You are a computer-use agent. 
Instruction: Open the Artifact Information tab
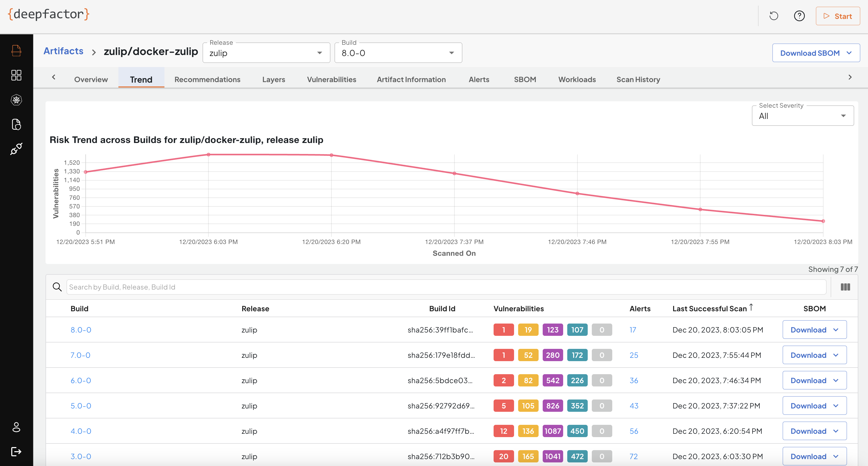click(x=411, y=80)
